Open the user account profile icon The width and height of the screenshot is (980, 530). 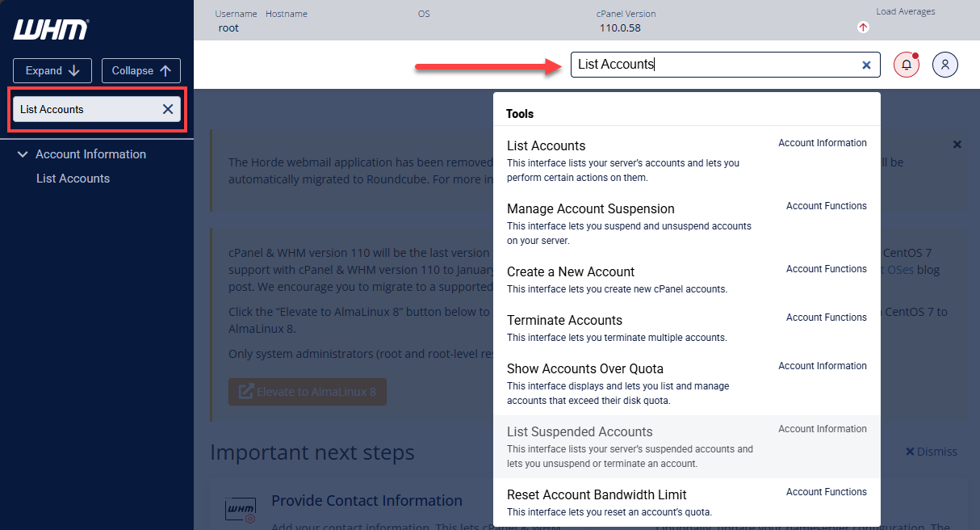(x=944, y=65)
